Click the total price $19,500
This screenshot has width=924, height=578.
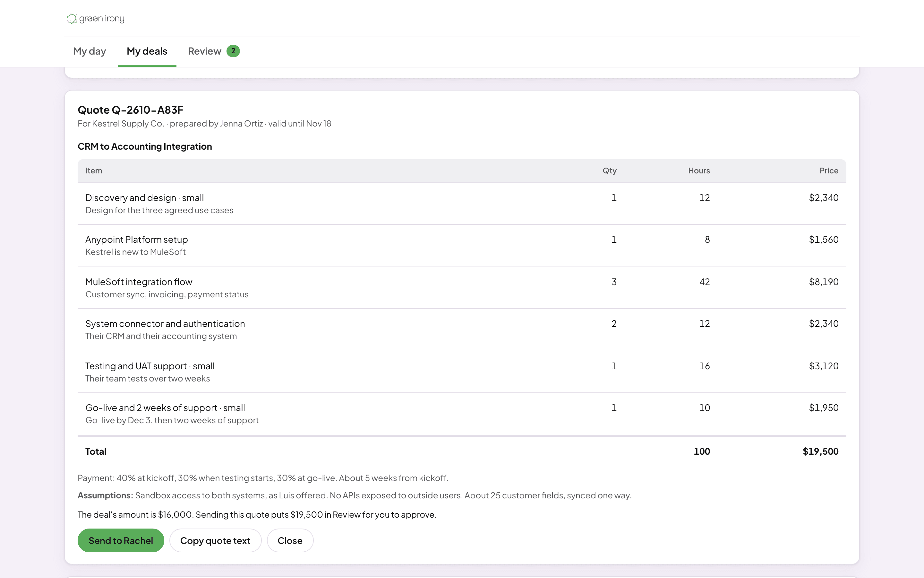pyautogui.click(x=820, y=451)
